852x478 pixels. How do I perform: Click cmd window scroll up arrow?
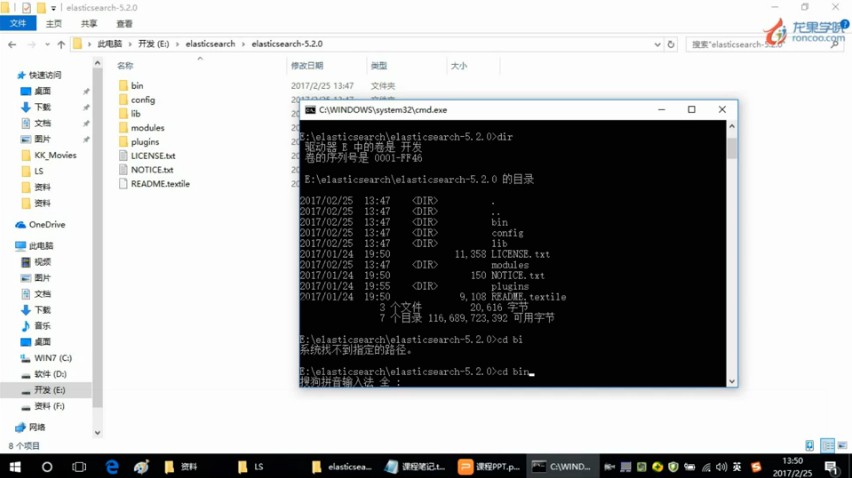pyautogui.click(x=731, y=126)
